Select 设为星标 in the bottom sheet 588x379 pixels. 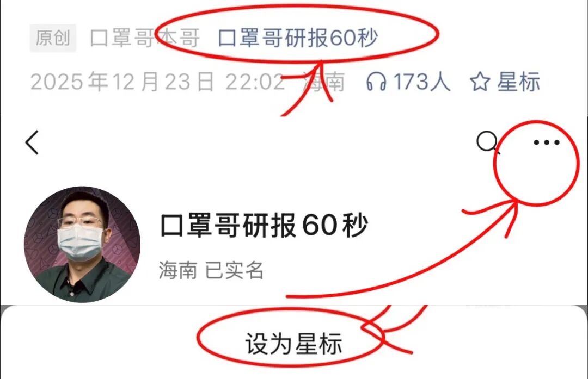pos(293,344)
